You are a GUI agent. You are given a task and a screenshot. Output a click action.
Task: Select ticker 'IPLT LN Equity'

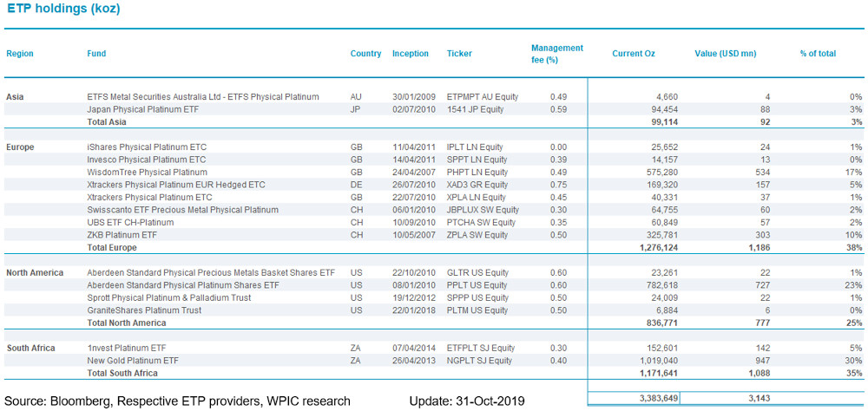(475, 147)
